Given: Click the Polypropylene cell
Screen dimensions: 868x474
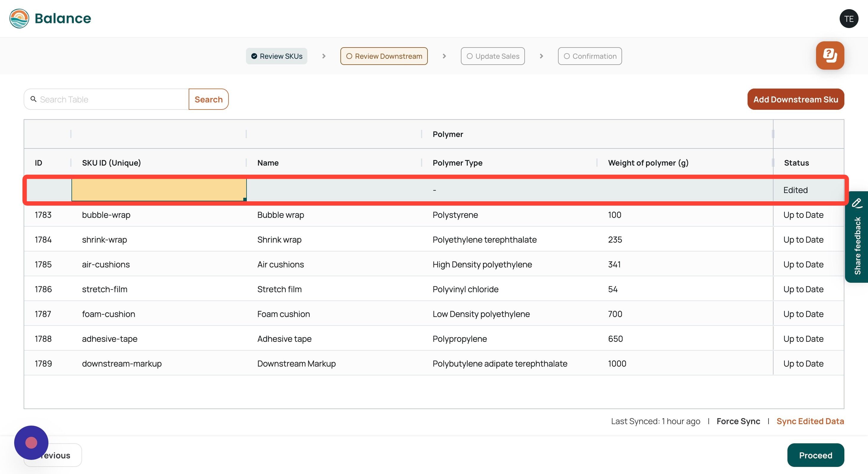Looking at the screenshot, I should coord(509,339).
